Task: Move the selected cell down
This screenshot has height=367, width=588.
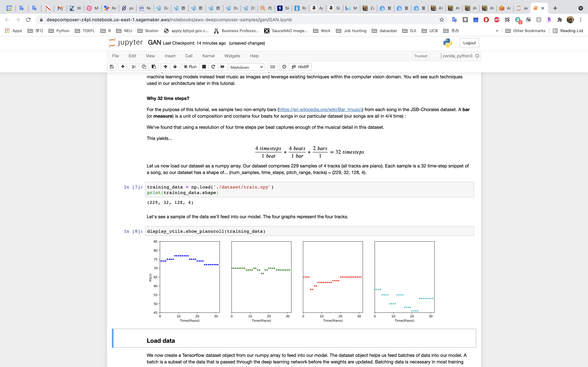Action: click(x=175, y=67)
